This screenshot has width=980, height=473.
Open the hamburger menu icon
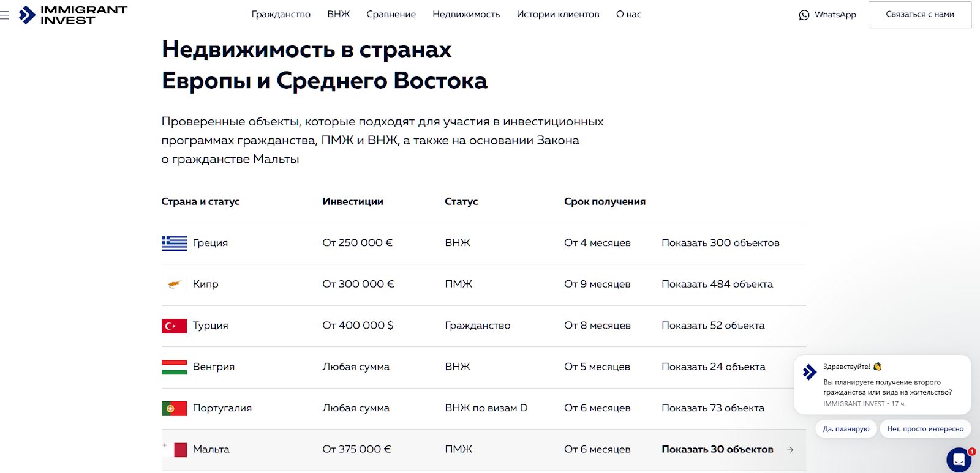pyautogui.click(x=4, y=15)
